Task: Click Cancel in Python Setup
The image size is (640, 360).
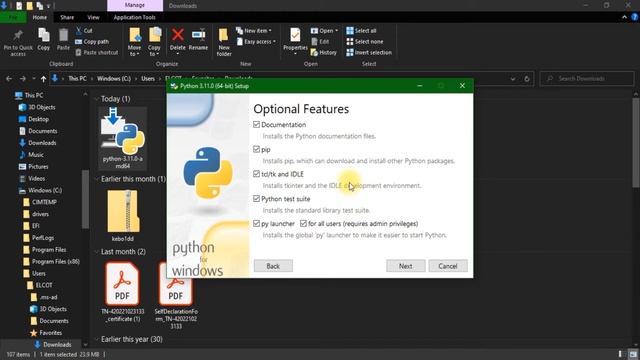Action: click(x=448, y=266)
